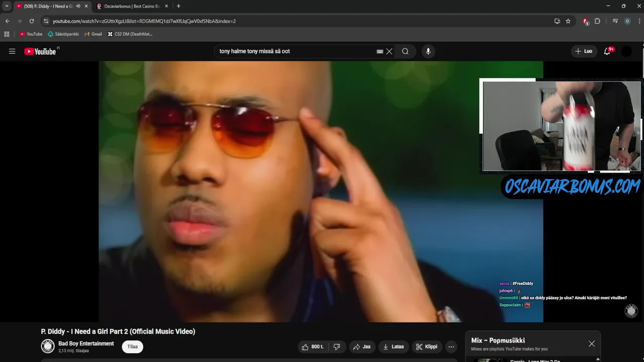Open more actions menu beside Klippi
The image size is (644, 362).
[451, 346]
